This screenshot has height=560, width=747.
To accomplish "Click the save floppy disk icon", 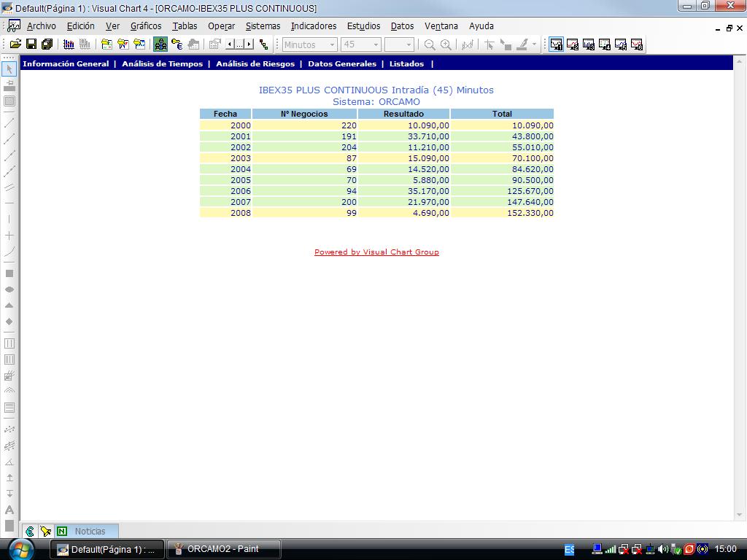I will (31, 44).
